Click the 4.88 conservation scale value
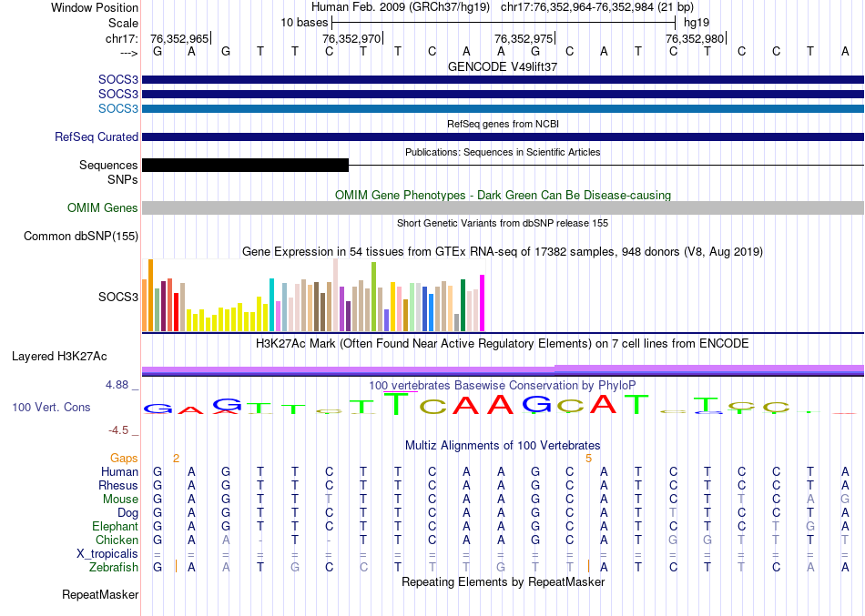Image resolution: width=865 pixels, height=616 pixels. (x=117, y=384)
